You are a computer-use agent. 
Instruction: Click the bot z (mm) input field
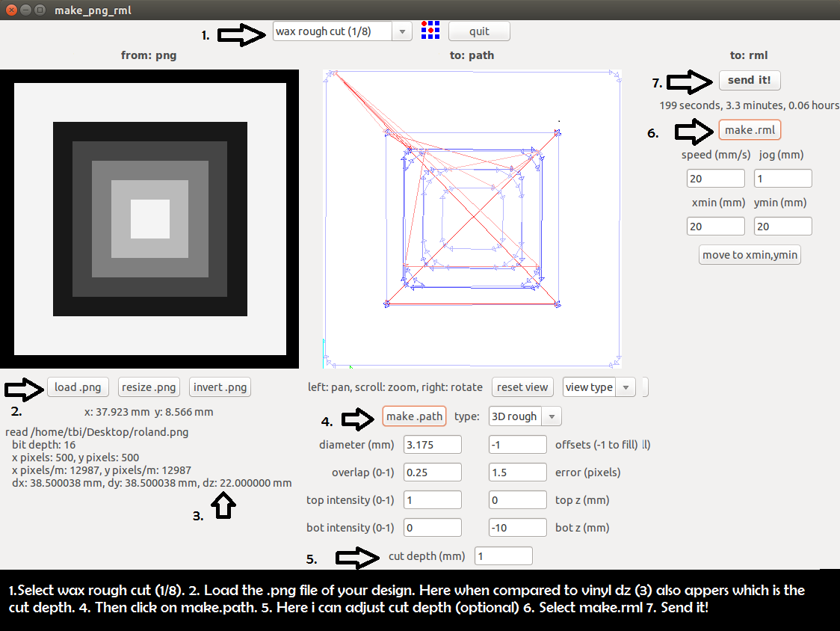517,528
